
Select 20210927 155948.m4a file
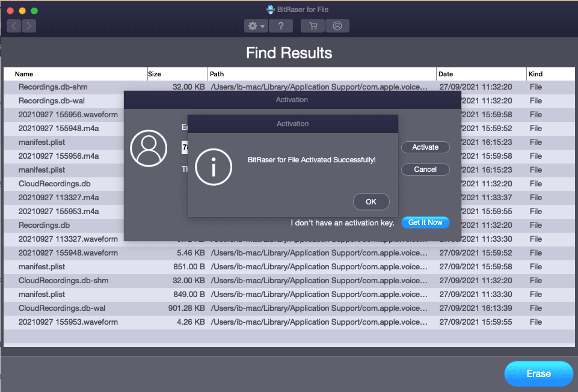[58, 128]
